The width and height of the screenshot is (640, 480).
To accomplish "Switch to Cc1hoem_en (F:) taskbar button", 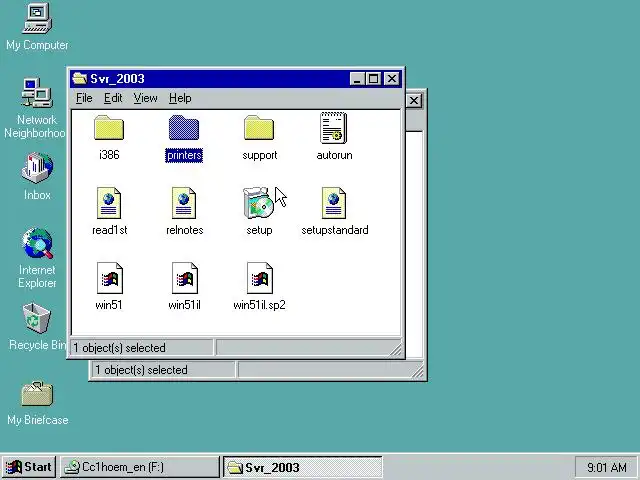I will coord(140,467).
